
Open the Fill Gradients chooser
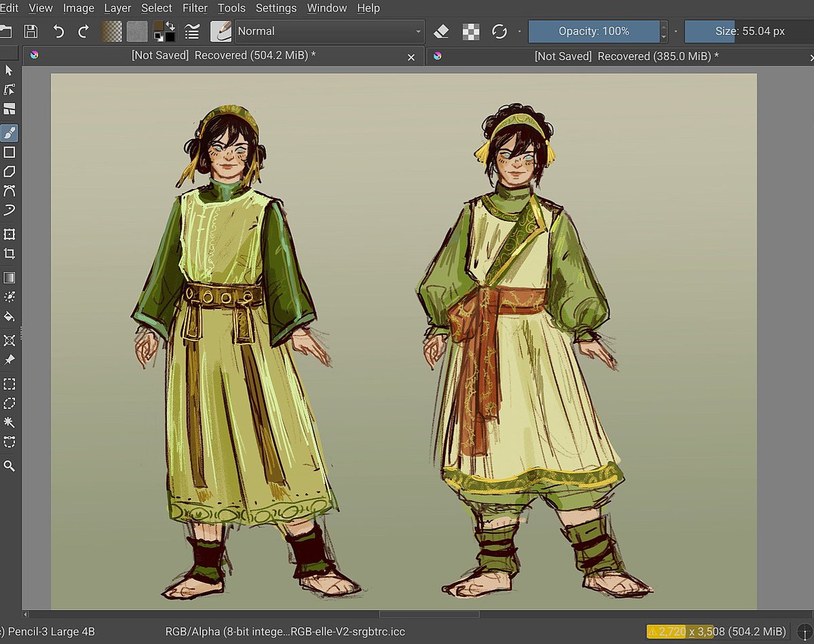[x=112, y=31]
